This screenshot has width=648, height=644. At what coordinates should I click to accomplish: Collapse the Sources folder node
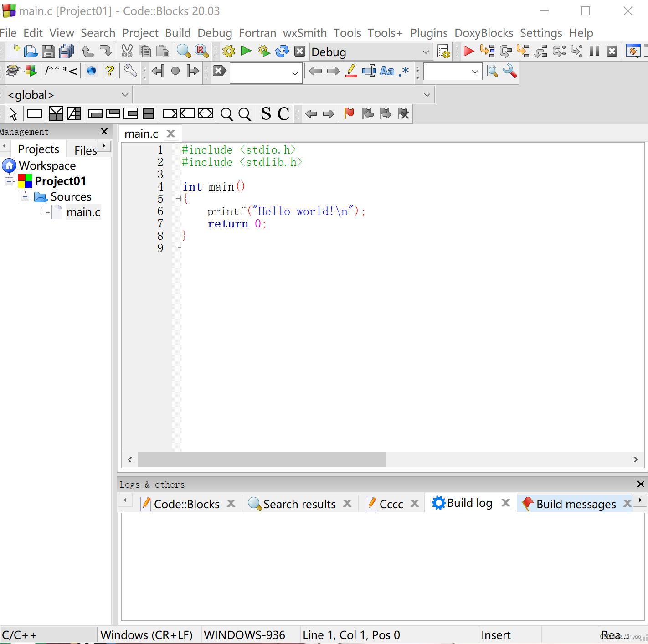coord(25,197)
